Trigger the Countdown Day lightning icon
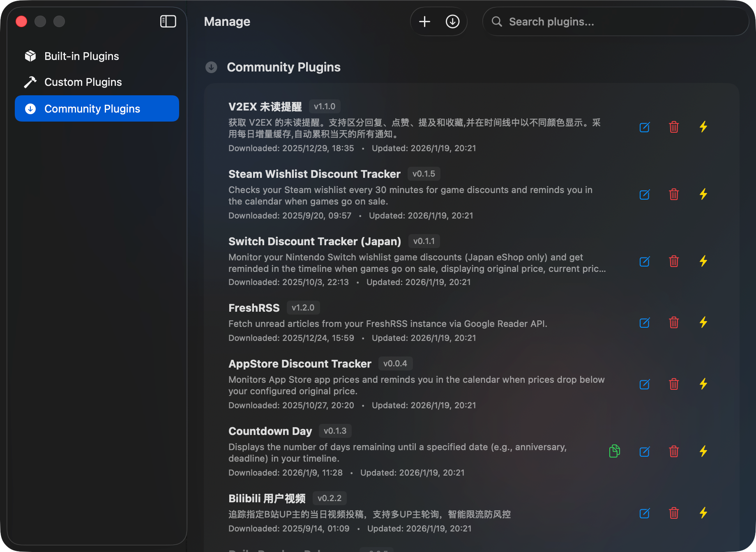Viewport: 756px width, 552px height. [x=703, y=451]
